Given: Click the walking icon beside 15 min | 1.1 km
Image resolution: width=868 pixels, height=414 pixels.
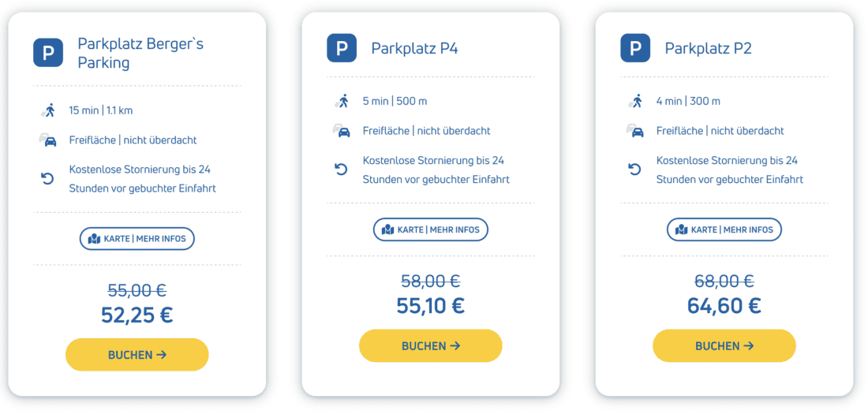Looking at the screenshot, I should (x=48, y=110).
